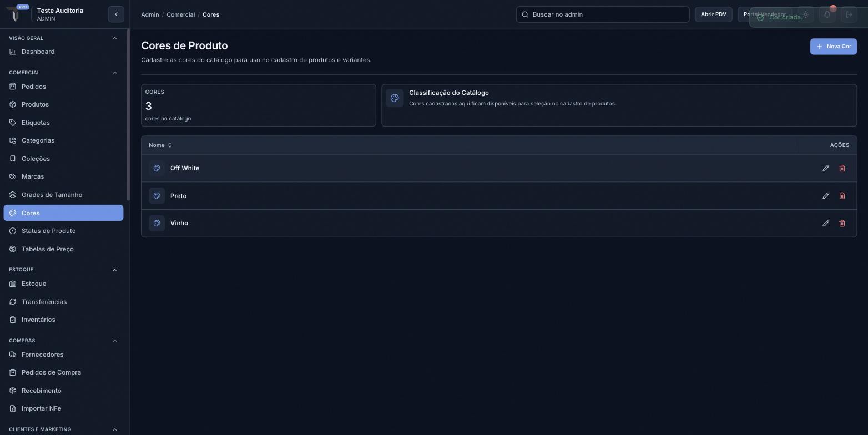868x435 pixels.
Task: Open Importar NFe page
Action: coord(63,408)
